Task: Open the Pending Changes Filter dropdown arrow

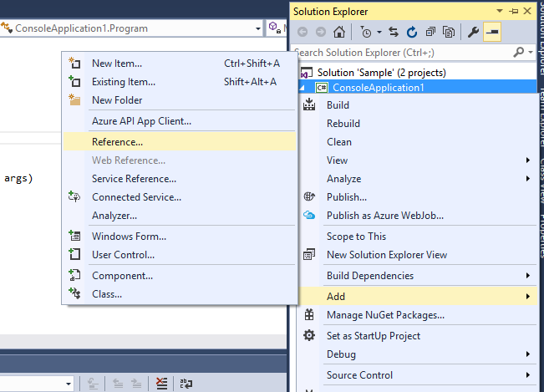Action: click(x=380, y=33)
